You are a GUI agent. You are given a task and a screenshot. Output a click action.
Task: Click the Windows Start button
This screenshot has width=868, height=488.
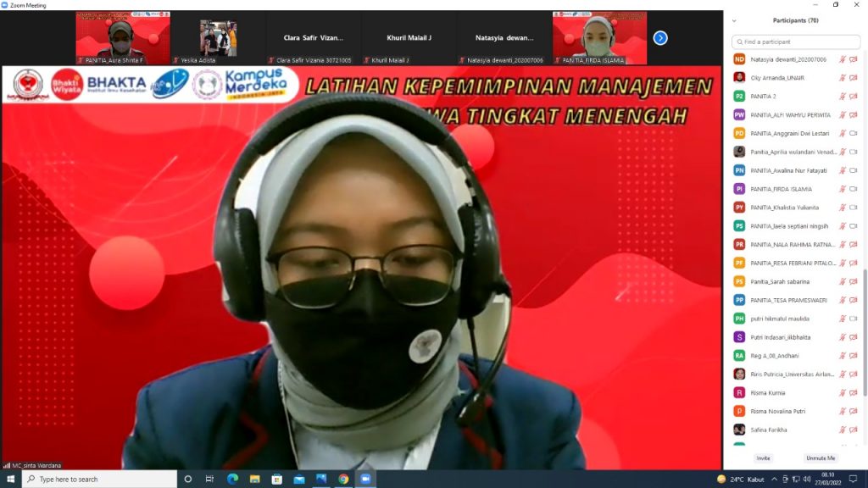(10, 480)
